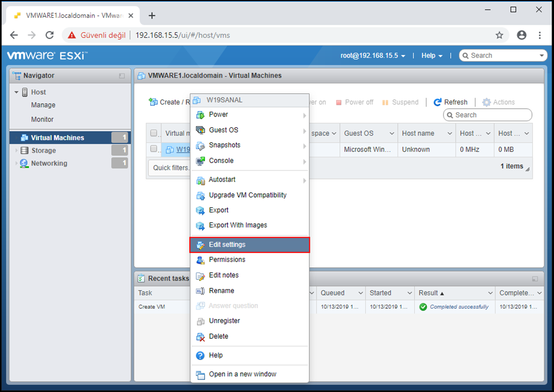Click the Edit settings pencil icon
554x392 pixels.
[200, 245]
